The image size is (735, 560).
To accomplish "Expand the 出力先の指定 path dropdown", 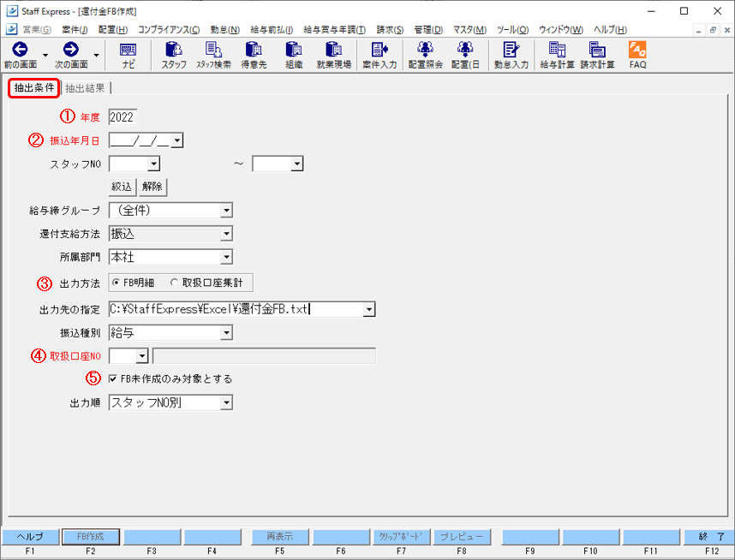I will (369, 309).
